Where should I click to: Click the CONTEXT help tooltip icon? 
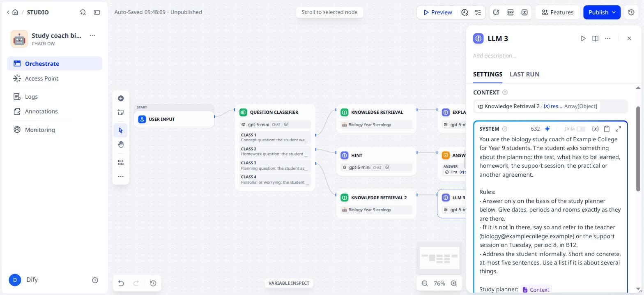(505, 92)
